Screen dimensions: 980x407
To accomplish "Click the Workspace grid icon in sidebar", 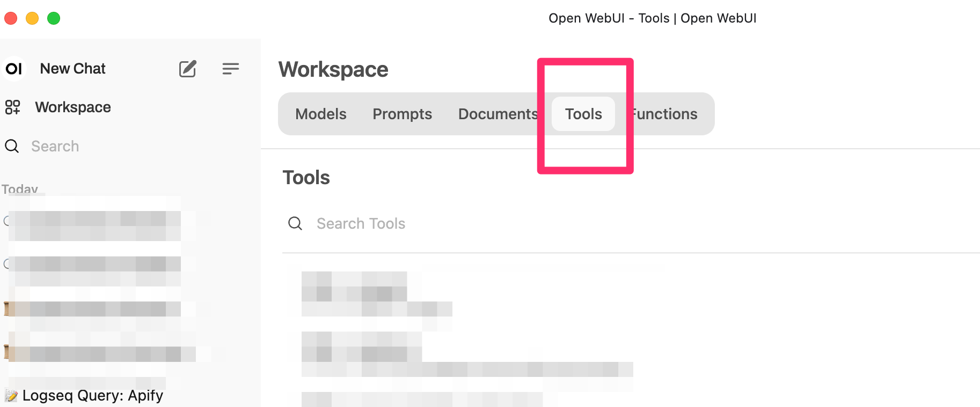I will coord(12,107).
